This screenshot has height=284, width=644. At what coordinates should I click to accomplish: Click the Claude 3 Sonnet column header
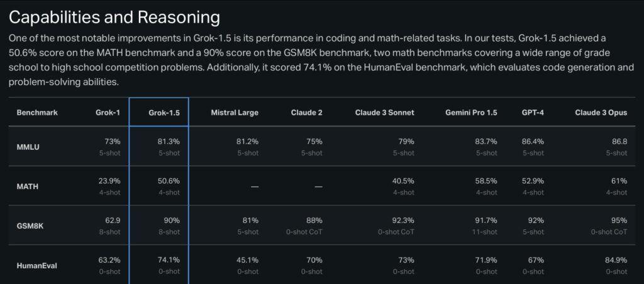coord(384,113)
